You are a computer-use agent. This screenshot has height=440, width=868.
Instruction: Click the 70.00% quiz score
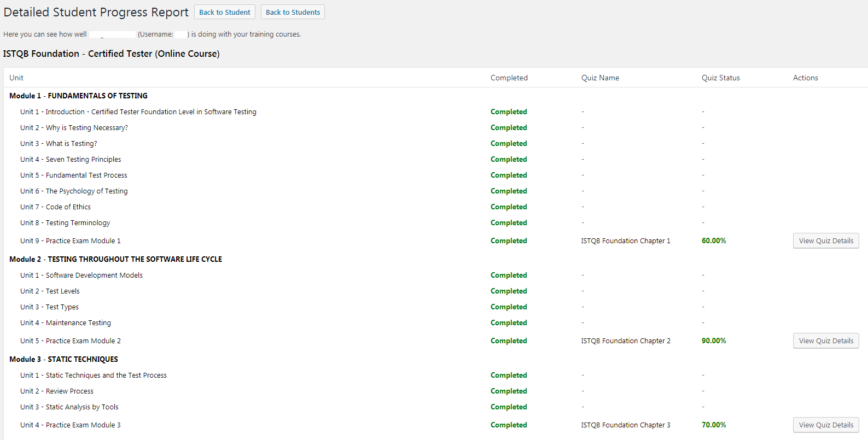tap(714, 425)
